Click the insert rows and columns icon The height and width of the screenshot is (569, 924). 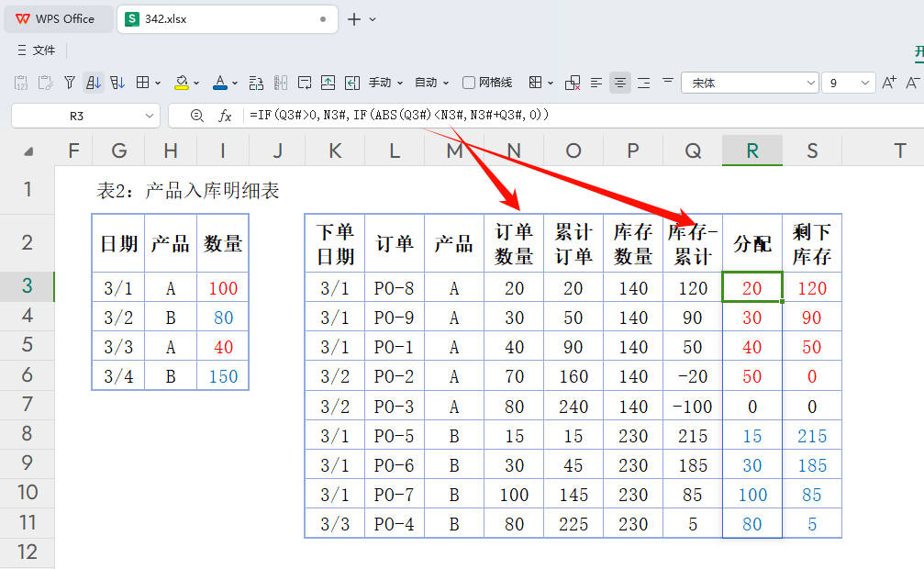click(256, 83)
